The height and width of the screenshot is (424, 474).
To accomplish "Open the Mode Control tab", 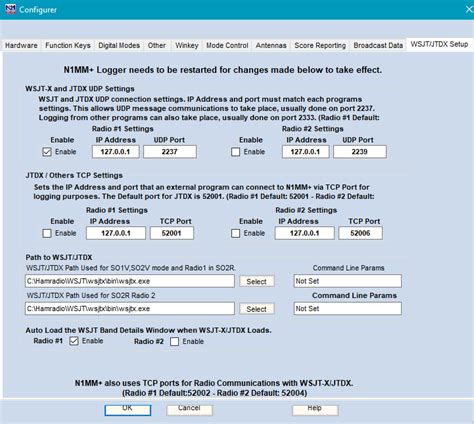I will pos(227,45).
